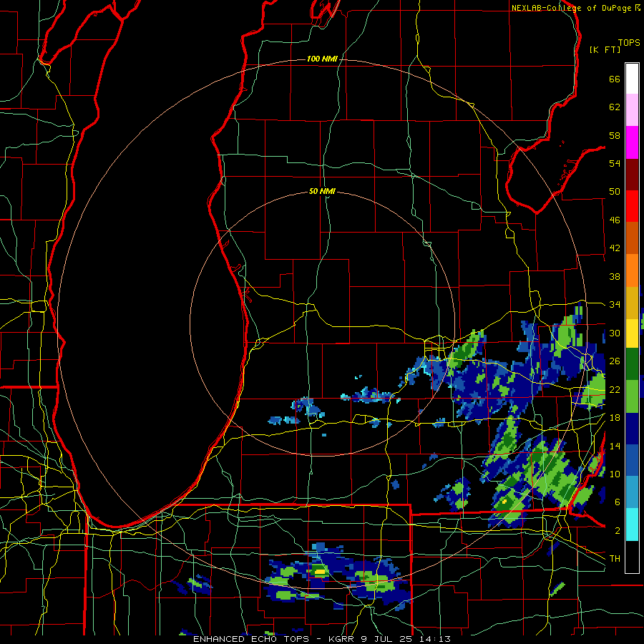Click the TH legend label
This screenshot has height=644, width=644.
pos(615,558)
